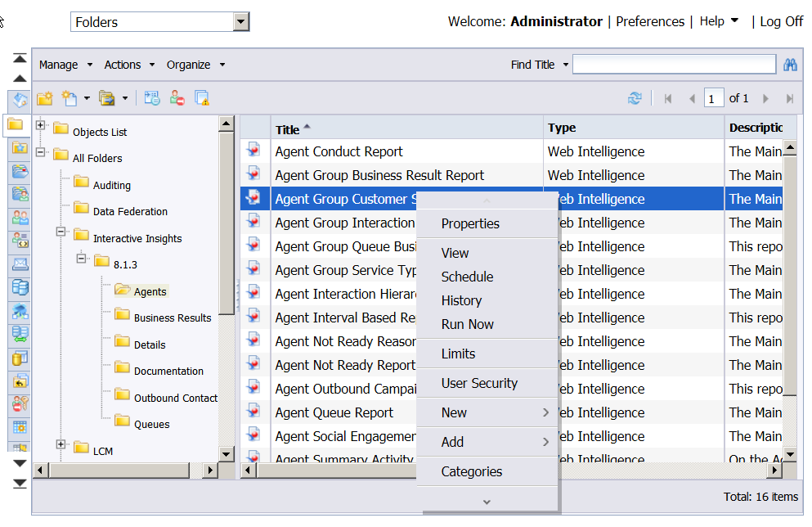Open Personal Folders star-folder sidebar icon
The image size is (812, 527).
tap(20, 147)
